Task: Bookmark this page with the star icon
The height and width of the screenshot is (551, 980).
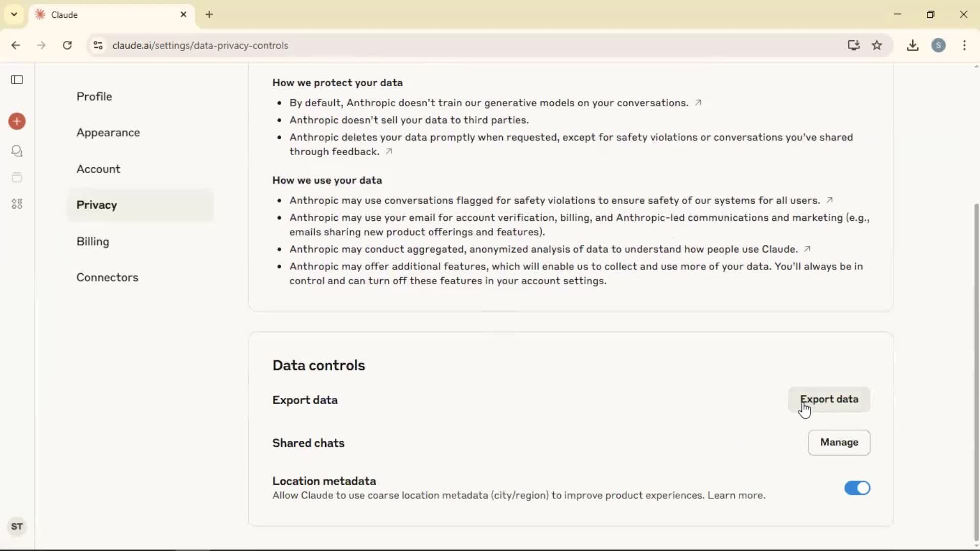Action: (877, 45)
